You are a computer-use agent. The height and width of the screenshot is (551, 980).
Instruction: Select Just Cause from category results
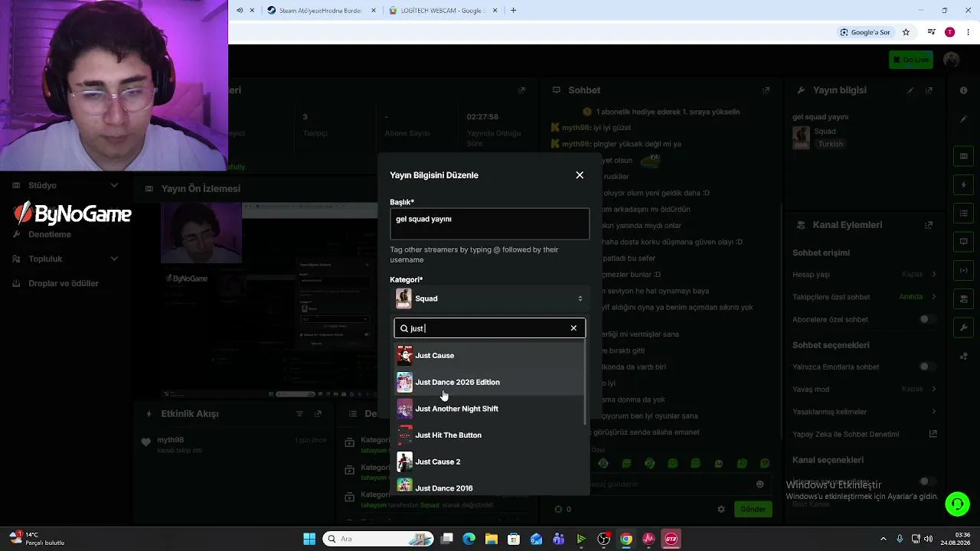[489, 355]
